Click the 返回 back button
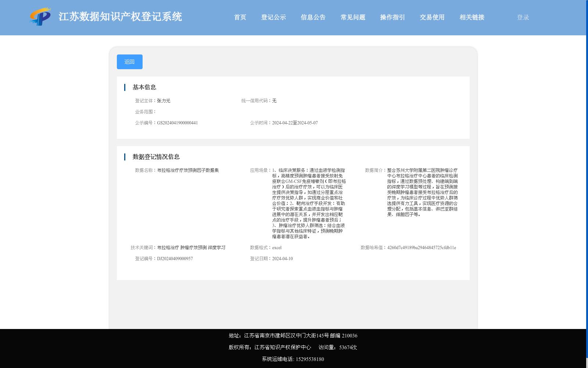Screen dimensions: 588x368 tap(130, 62)
